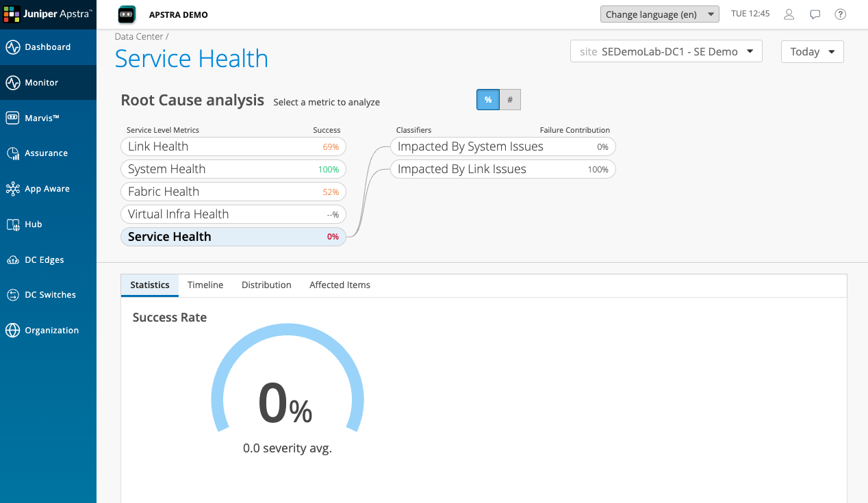Open the Today time range dropdown
The image size is (868, 503).
813,51
